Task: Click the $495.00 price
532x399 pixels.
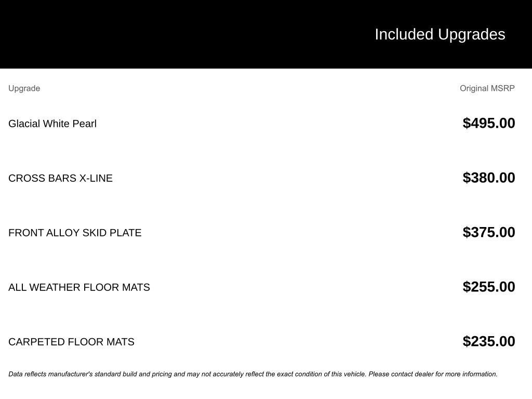Action: pyautogui.click(x=488, y=123)
